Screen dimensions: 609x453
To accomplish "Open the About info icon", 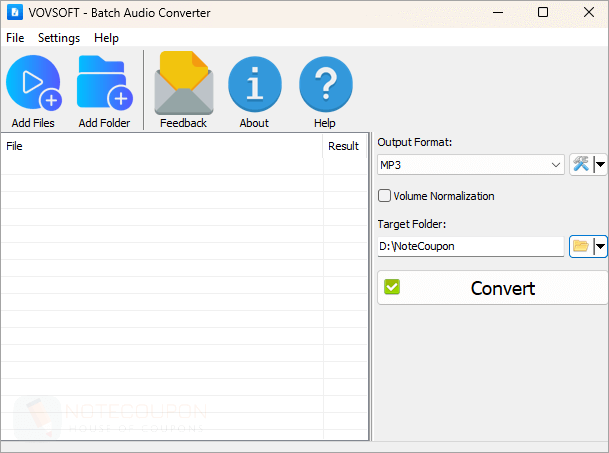I will [255, 84].
